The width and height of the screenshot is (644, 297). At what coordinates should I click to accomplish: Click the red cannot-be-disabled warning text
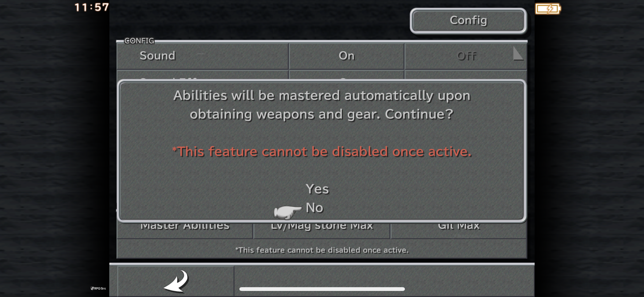tap(322, 152)
